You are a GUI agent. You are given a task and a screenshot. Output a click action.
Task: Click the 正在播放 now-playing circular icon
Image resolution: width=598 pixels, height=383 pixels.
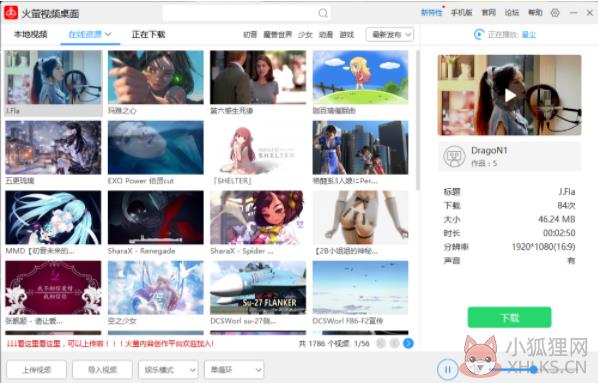point(479,35)
